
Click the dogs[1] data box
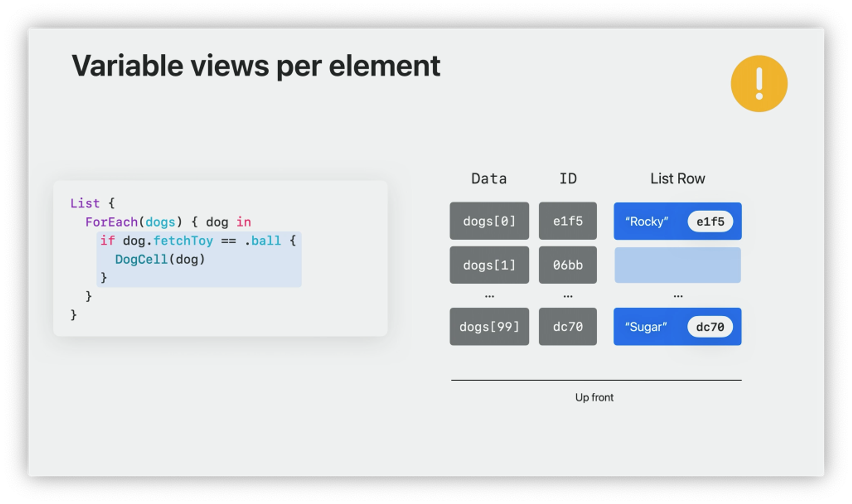[x=489, y=265]
